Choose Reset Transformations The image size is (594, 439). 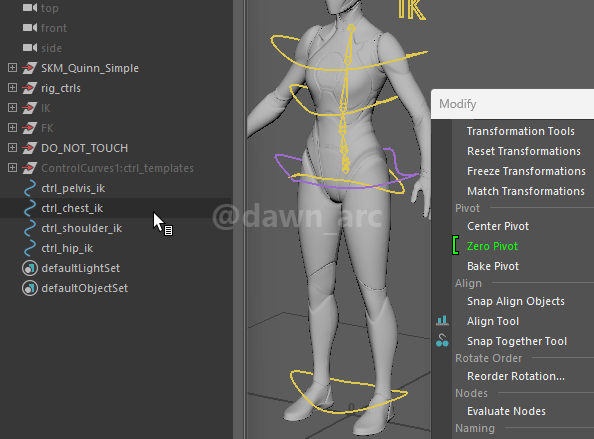[x=524, y=151]
